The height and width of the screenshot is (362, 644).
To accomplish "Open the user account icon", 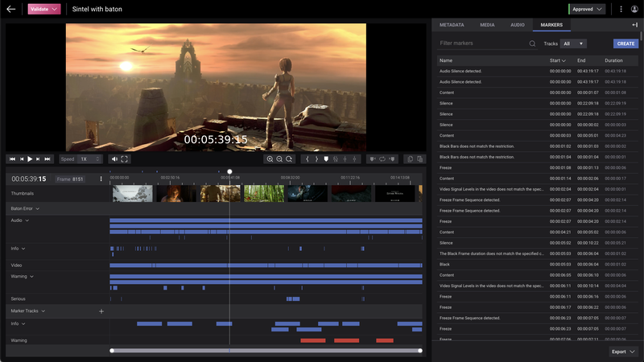I will coord(634,9).
